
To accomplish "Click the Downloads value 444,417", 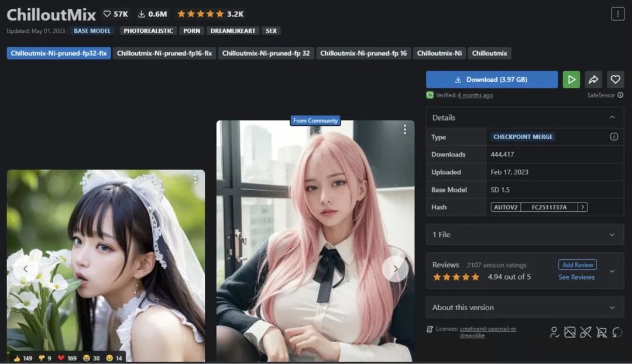I will [x=502, y=154].
